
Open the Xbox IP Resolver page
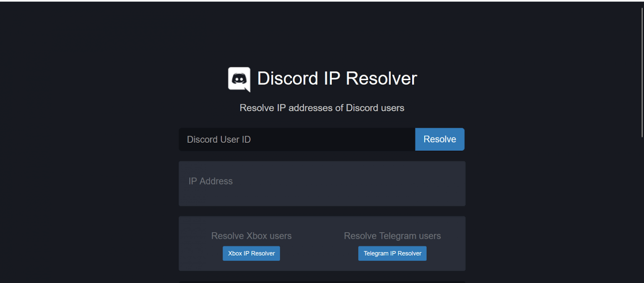coord(251,254)
